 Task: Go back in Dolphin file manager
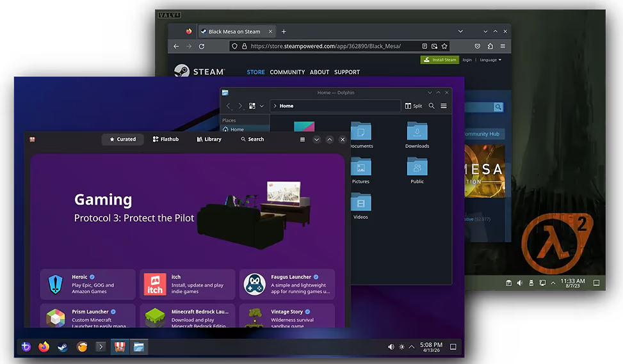pyautogui.click(x=229, y=106)
